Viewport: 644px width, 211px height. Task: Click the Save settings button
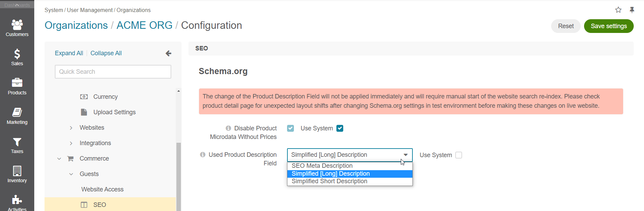(609, 26)
